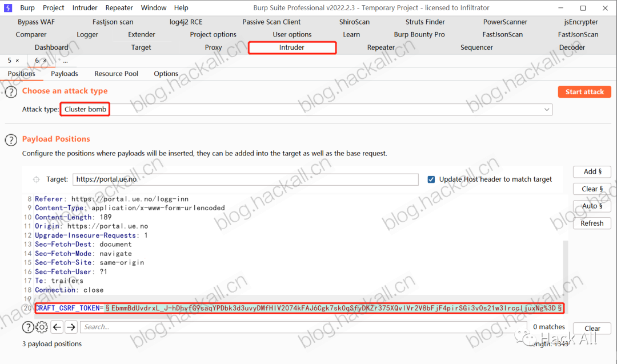Toggle Update Host header to match target
The height and width of the screenshot is (364, 617).
(x=431, y=179)
